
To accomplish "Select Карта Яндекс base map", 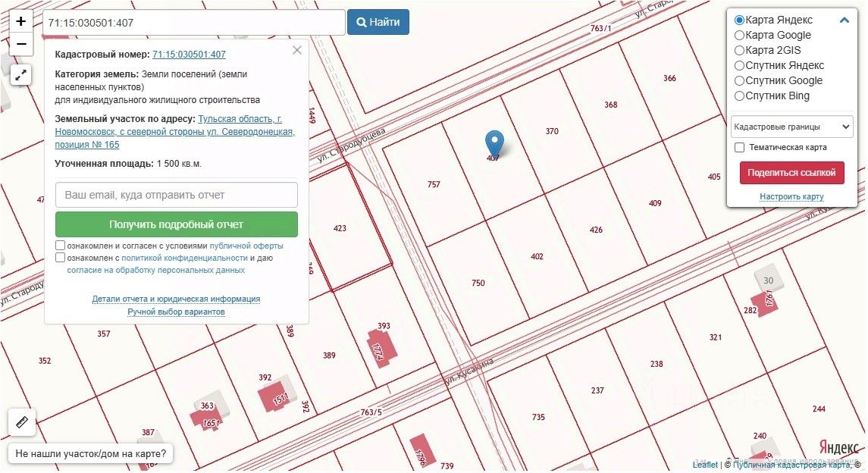I will coord(739,20).
